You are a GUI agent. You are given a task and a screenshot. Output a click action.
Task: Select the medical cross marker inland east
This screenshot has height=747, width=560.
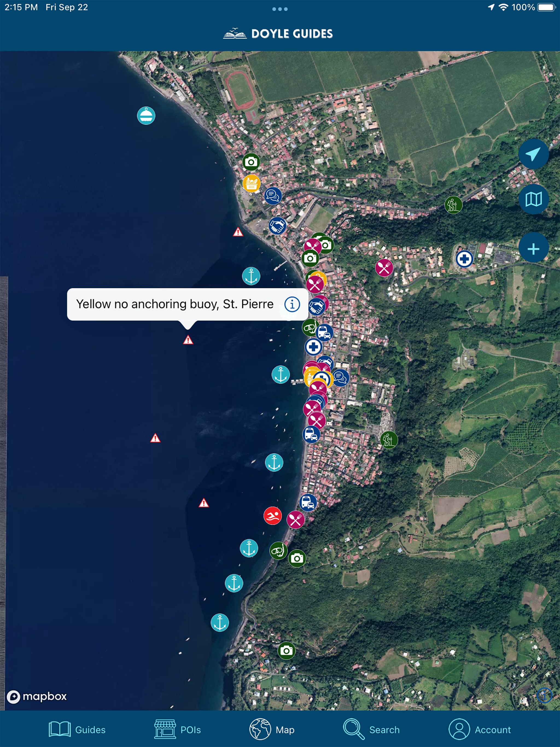pos(464,259)
